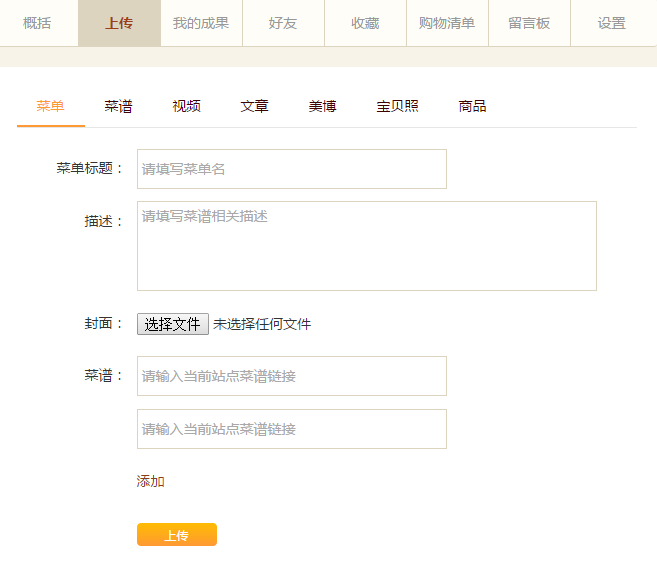
Task: Open the 购物清单 tab
Action: [447, 23]
